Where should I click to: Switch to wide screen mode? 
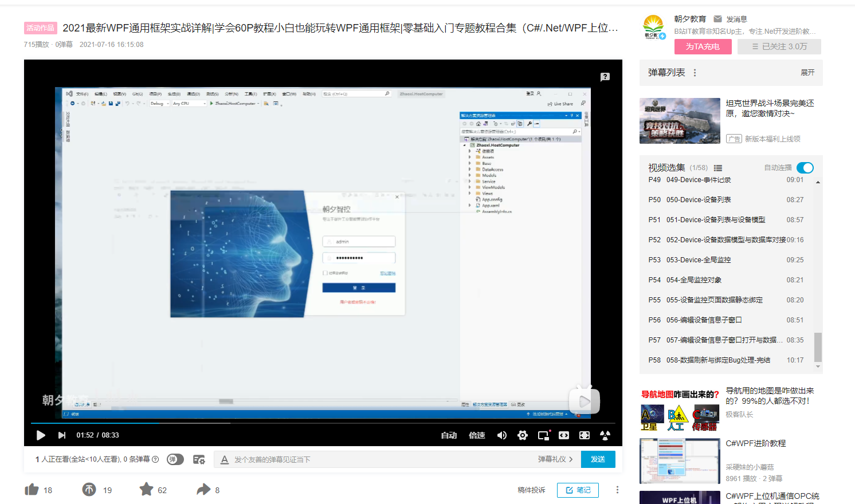tap(564, 435)
